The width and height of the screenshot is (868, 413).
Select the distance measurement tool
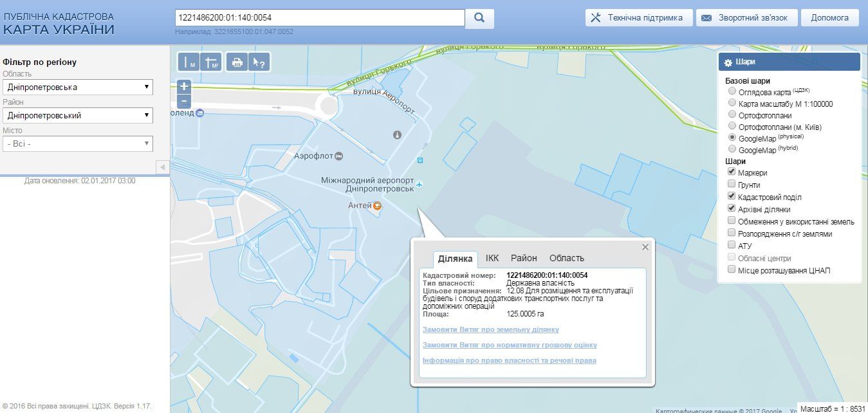point(188,62)
